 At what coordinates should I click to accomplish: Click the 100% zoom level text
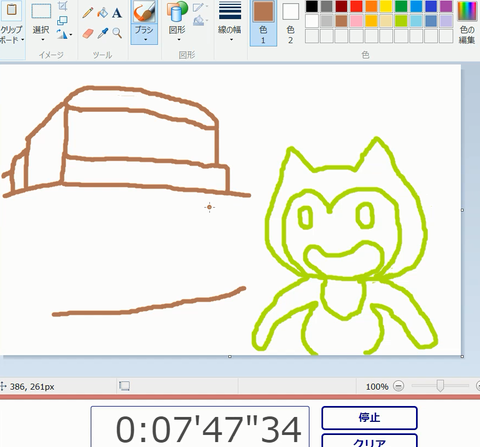tap(377, 387)
